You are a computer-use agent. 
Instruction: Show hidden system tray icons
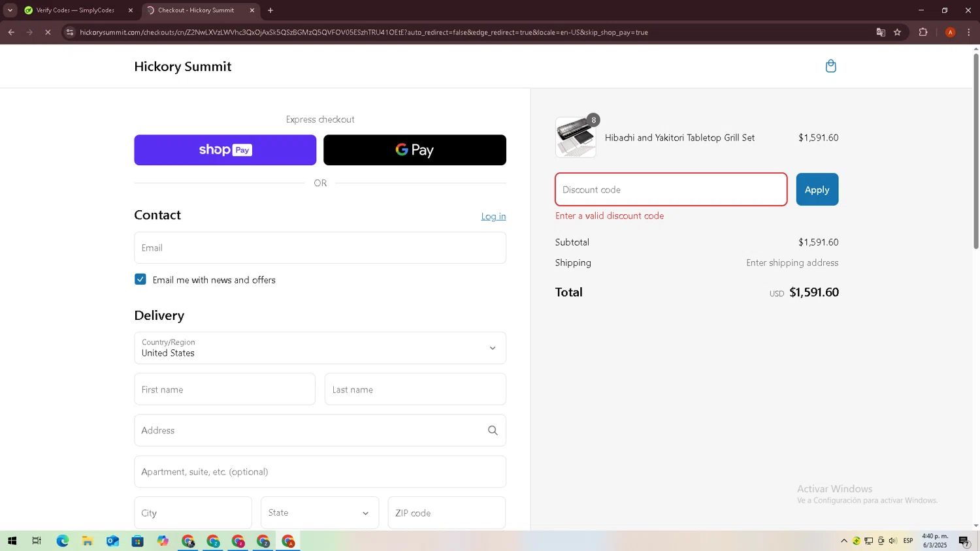pyautogui.click(x=844, y=541)
